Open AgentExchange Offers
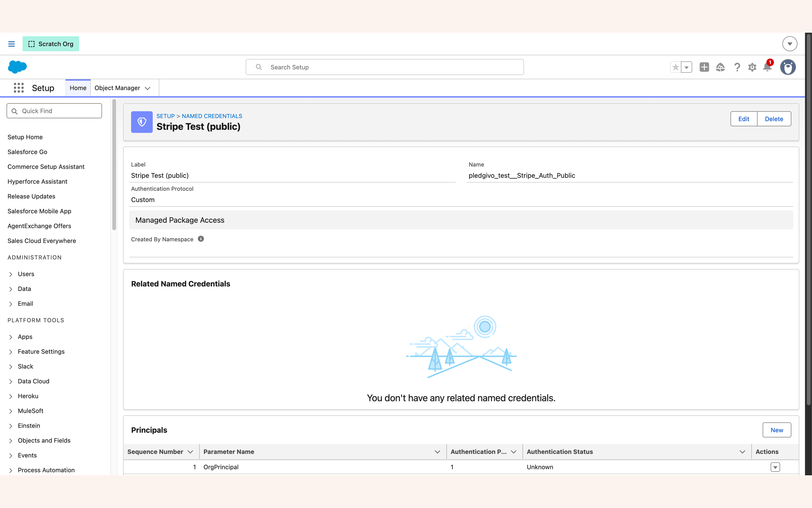 pyautogui.click(x=39, y=226)
